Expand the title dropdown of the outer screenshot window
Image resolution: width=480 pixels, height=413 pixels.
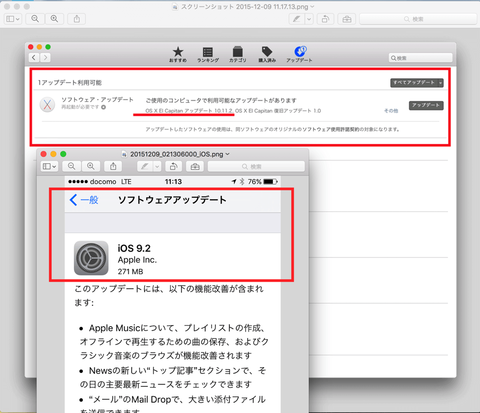(x=312, y=6)
